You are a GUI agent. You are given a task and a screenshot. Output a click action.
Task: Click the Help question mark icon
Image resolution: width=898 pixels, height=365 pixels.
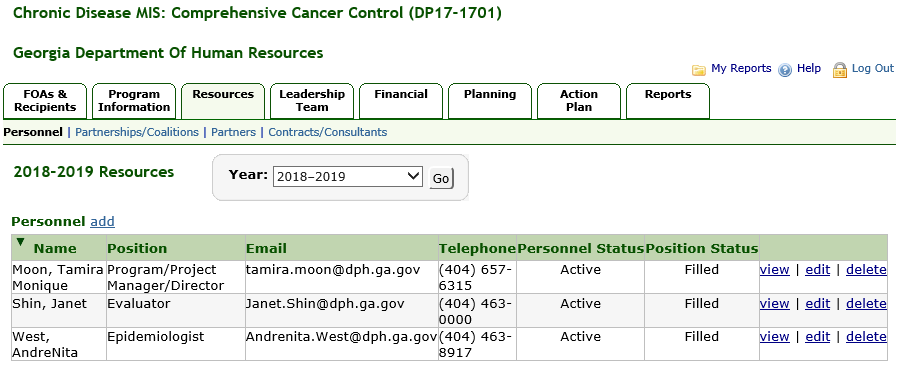click(785, 70)
